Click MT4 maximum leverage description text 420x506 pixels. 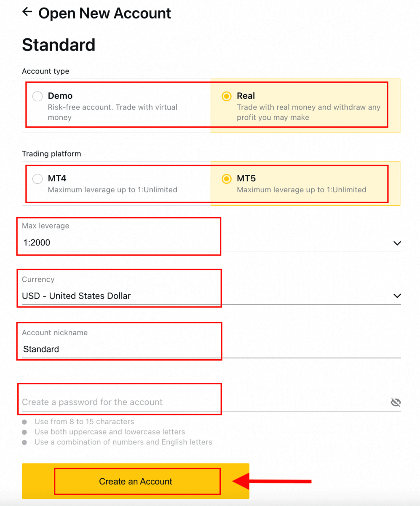[x=112, y=190]
